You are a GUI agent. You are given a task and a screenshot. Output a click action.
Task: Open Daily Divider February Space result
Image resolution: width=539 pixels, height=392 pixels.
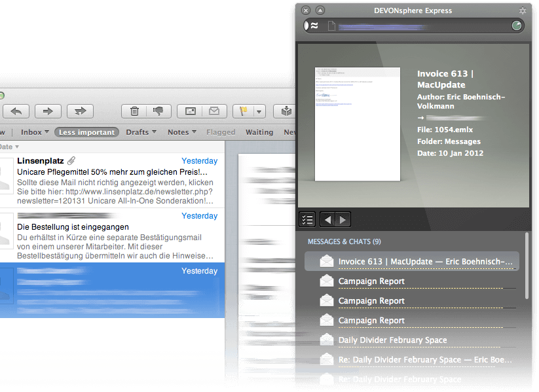pyautogui.click(x=392, y=340)
